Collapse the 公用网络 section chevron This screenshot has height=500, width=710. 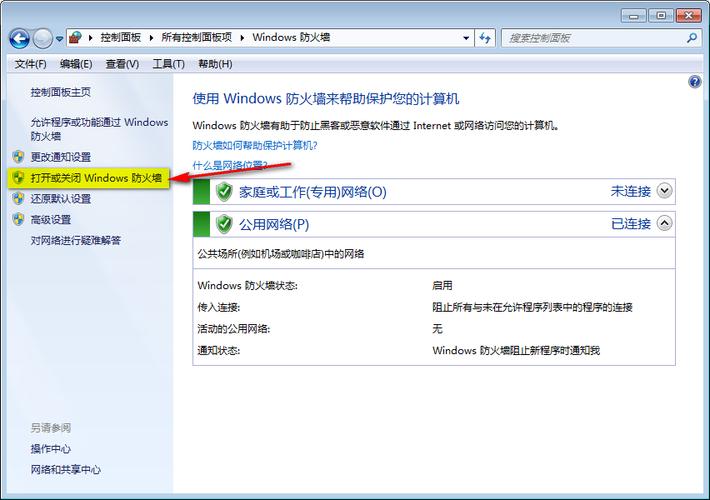664,223
